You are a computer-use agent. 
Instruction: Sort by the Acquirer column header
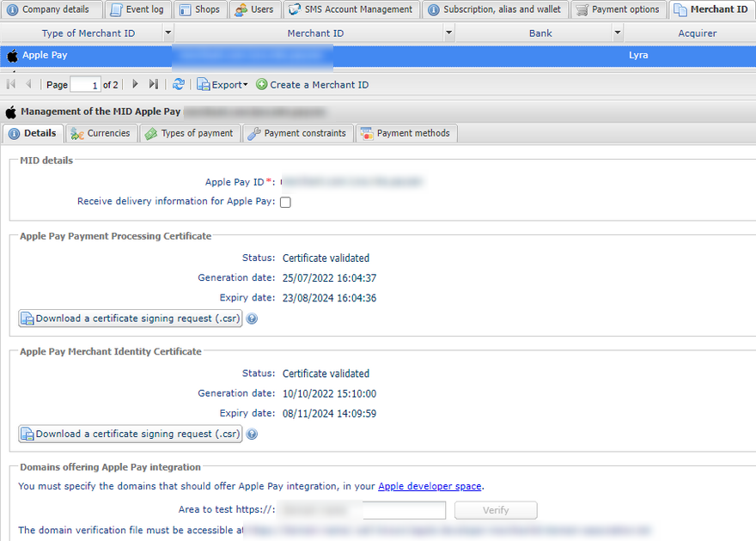698,33
